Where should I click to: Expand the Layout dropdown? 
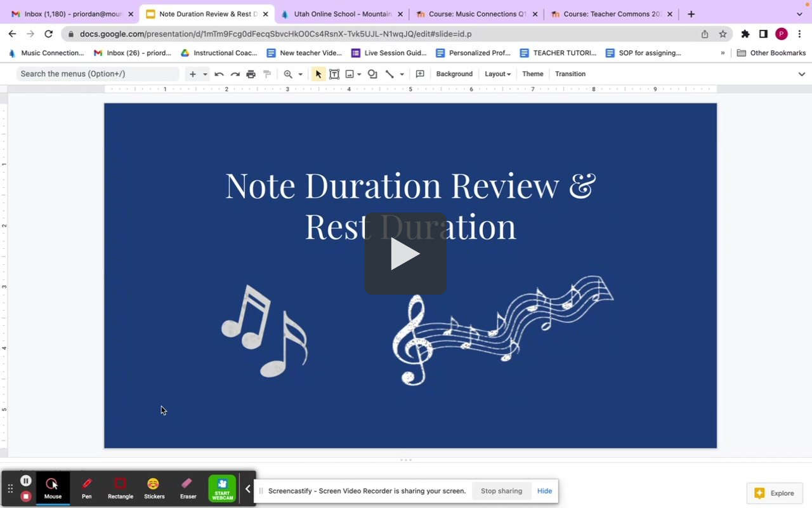[497, 74]
